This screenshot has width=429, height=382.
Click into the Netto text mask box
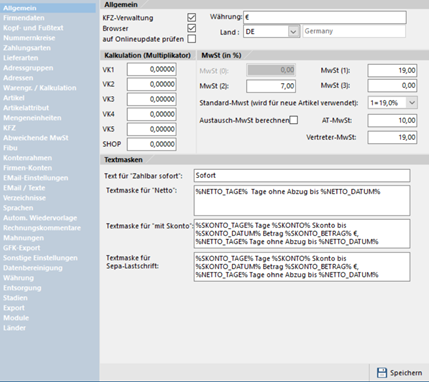point(302,200)
